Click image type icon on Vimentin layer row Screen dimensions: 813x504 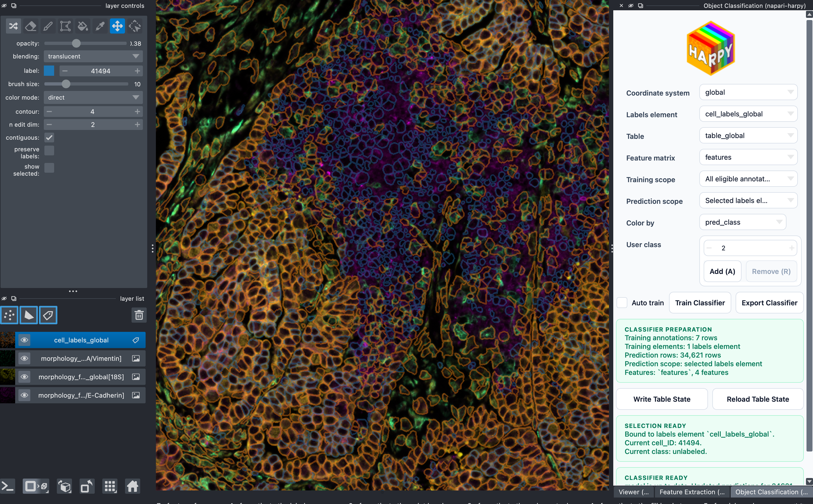(136, 358)
